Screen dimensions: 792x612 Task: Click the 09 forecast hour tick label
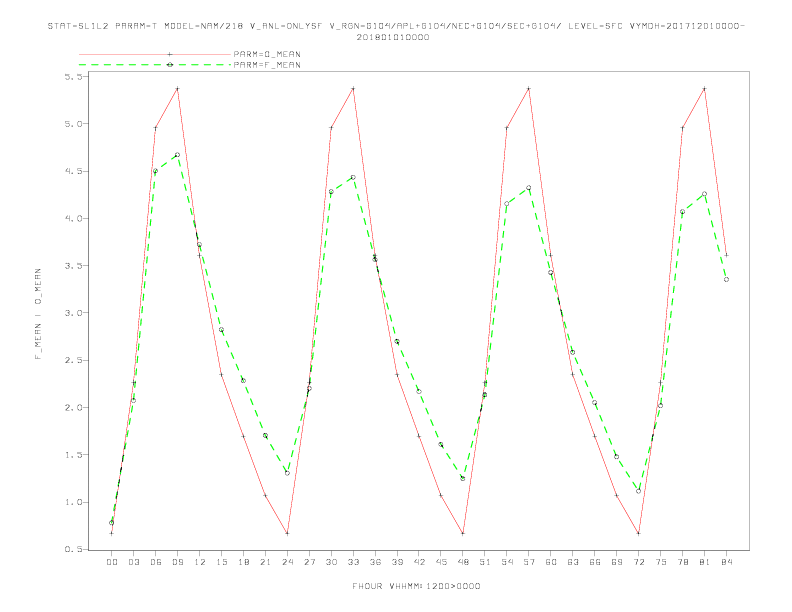tap(177, 562)
